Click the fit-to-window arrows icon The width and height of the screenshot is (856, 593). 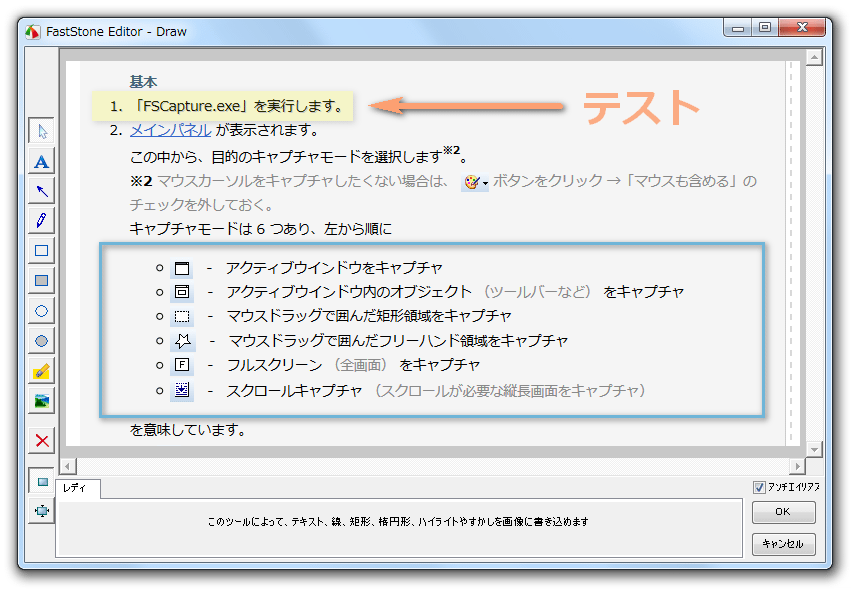41,511
